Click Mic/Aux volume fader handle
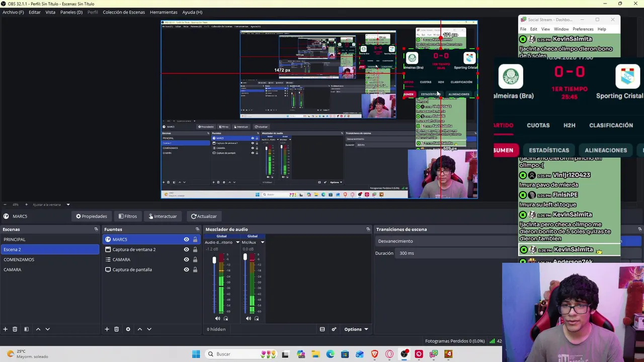Image resolution: width=644 pixels, height=362 pixels. coord(245,257)
